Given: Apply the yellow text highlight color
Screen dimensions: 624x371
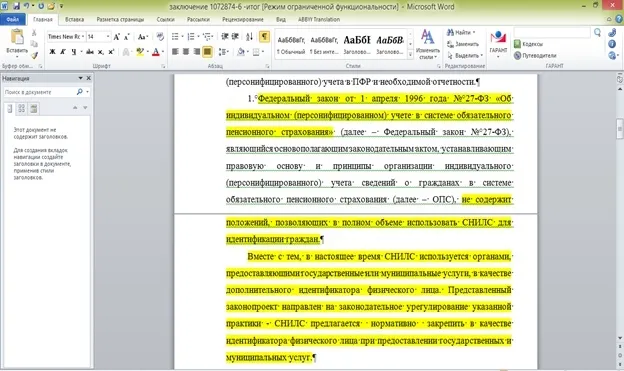Looking at the screenshot, I should 140,52.
